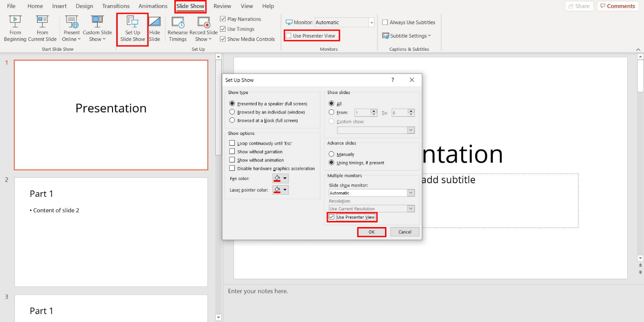Open the File menu
The image size is (644, 322).
[x=12, y=6]
